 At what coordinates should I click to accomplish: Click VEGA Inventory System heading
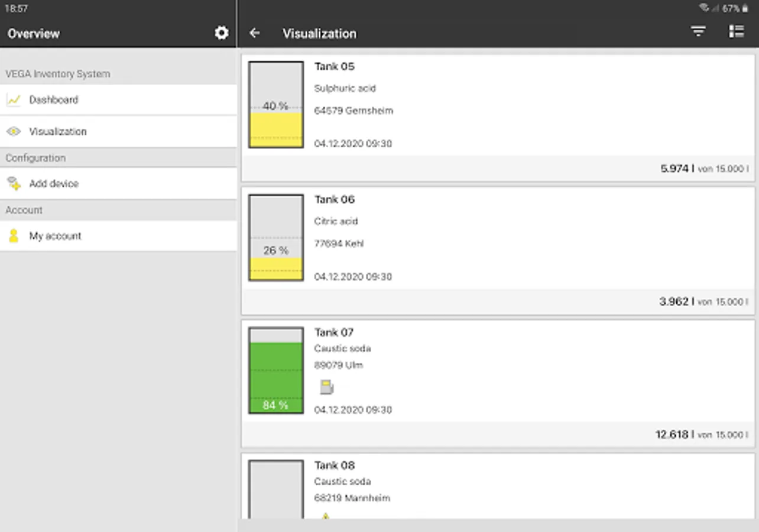58,74
